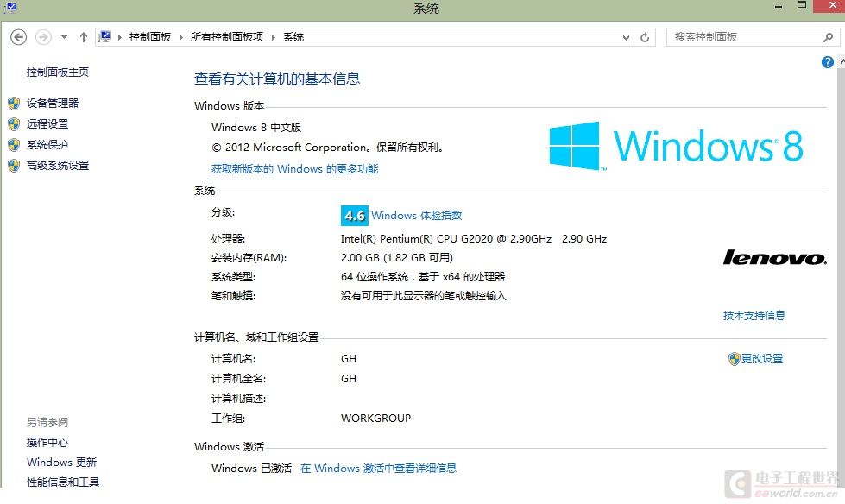Click the Back navigation arrow
This screenshot has width=845, height=504.
[18, 37]
